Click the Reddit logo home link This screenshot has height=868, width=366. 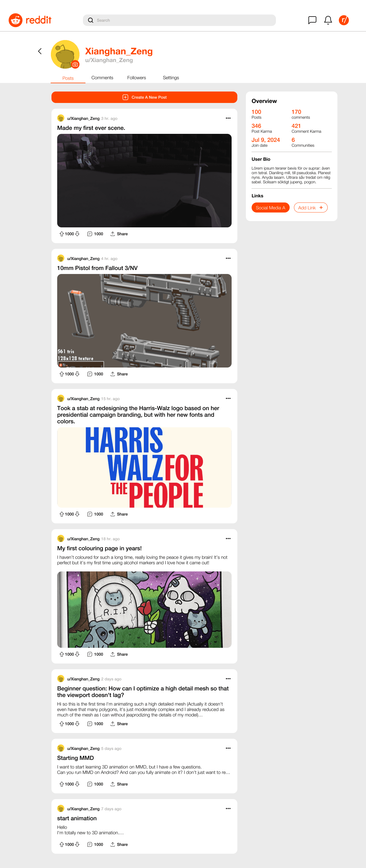(x=30, y=20)
